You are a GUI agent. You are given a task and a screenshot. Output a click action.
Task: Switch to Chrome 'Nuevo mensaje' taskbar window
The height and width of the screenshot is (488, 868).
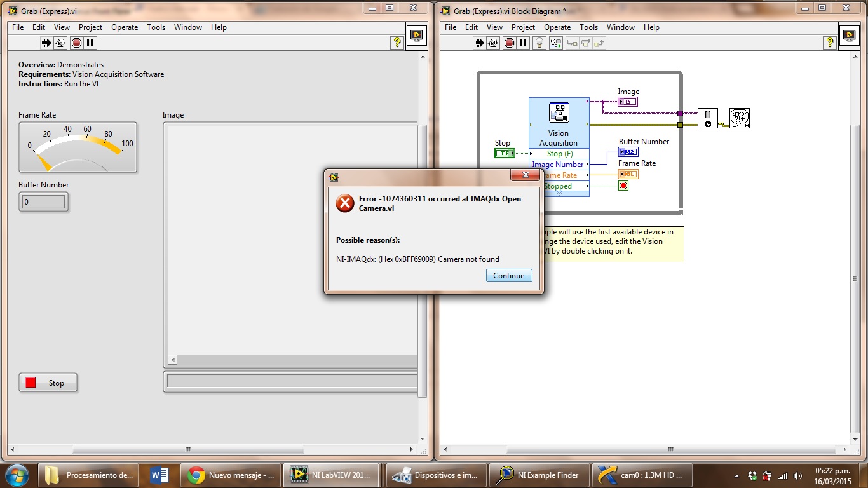pyautogui.click(x=231, y=475)
